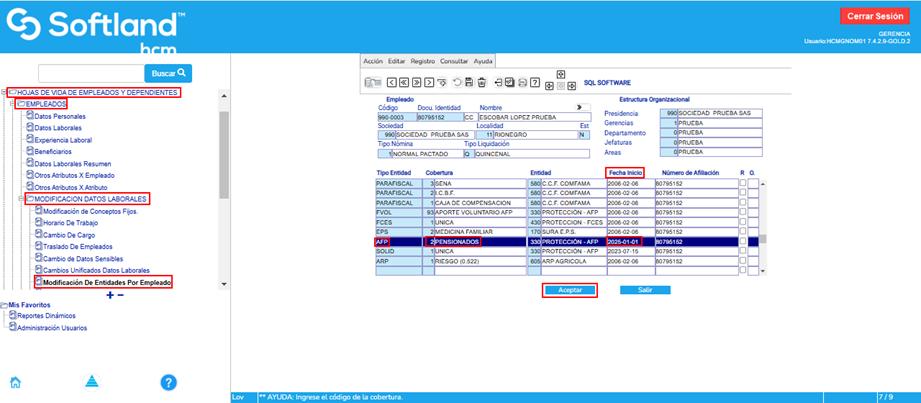
Task: Click the delete trash can toolbar icon
Action: (483, 82)
